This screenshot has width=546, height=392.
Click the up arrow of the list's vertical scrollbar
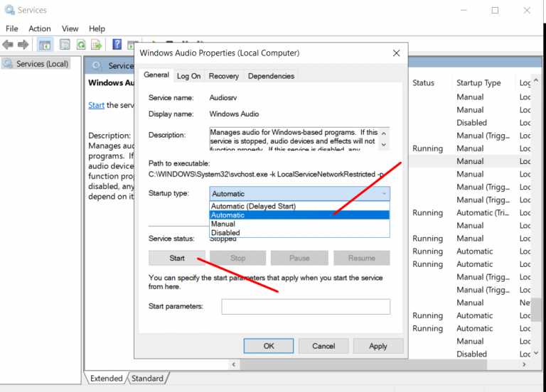536,81
